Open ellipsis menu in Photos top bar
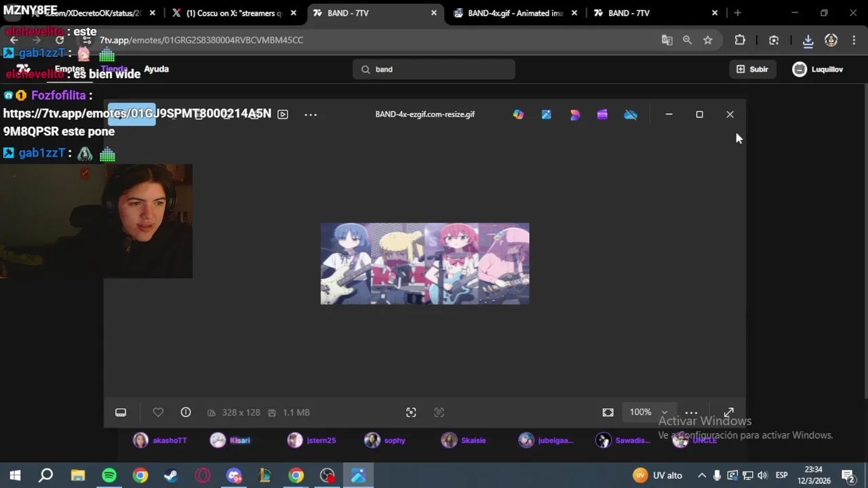The image size is (868, 488). [311, 115]
